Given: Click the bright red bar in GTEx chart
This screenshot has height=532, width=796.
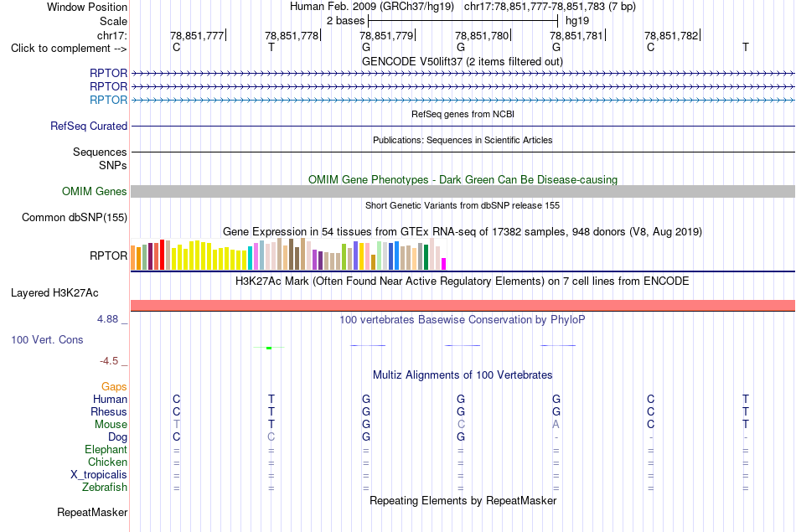Looking at the screenshot, I should point(162,255).
